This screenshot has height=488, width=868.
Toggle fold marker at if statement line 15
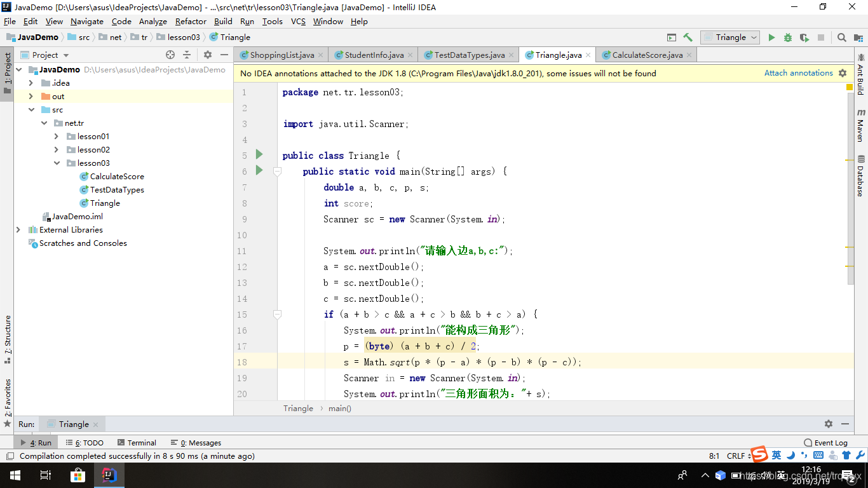pyautogui.click(x=277, y=315)
